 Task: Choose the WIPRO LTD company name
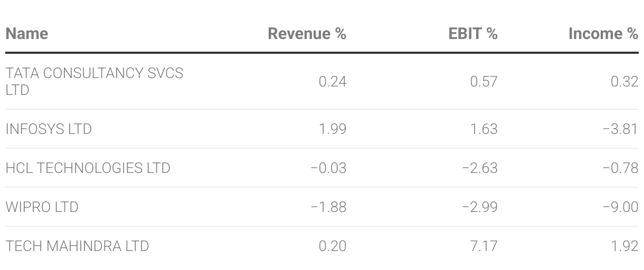click(x=42, y=207)
